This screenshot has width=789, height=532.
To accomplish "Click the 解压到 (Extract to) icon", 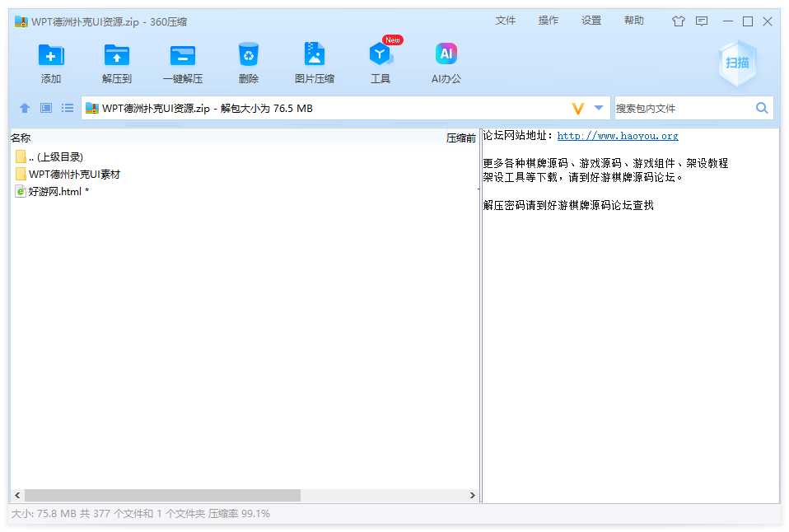I will (117, 55).
